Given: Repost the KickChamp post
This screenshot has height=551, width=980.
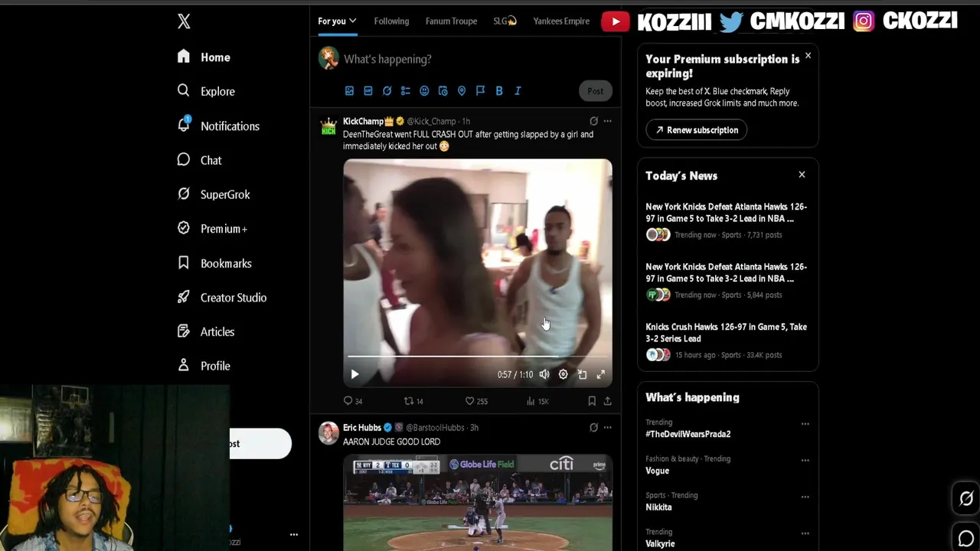Looking at the screenshot, I should [x=413, y=401].
